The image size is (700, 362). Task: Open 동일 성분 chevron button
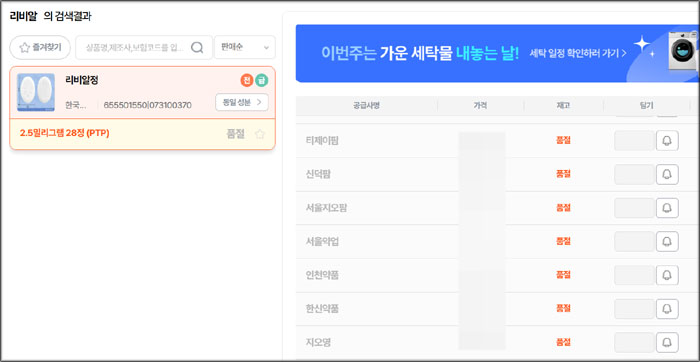[242, 102]
